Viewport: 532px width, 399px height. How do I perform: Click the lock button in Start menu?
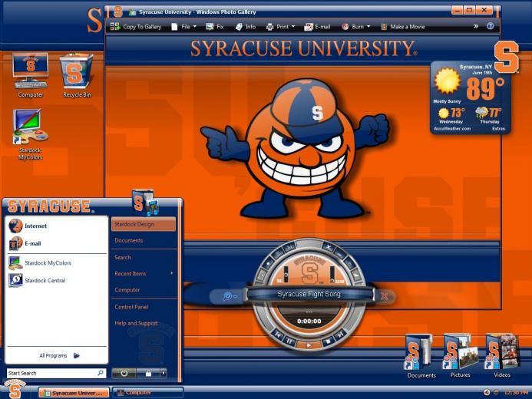tap(148, 373)
